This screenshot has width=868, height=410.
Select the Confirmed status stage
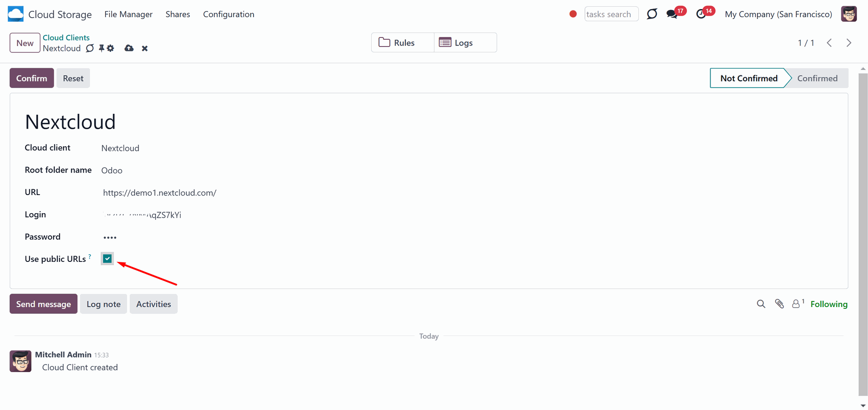pyautogui.click(x=817, y=78)
